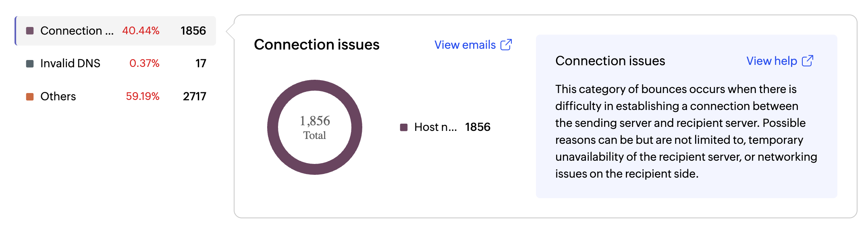This screenshot has height=232, width=868.
Task: Click the Connection issues panel heading
Action: point(317,45)
